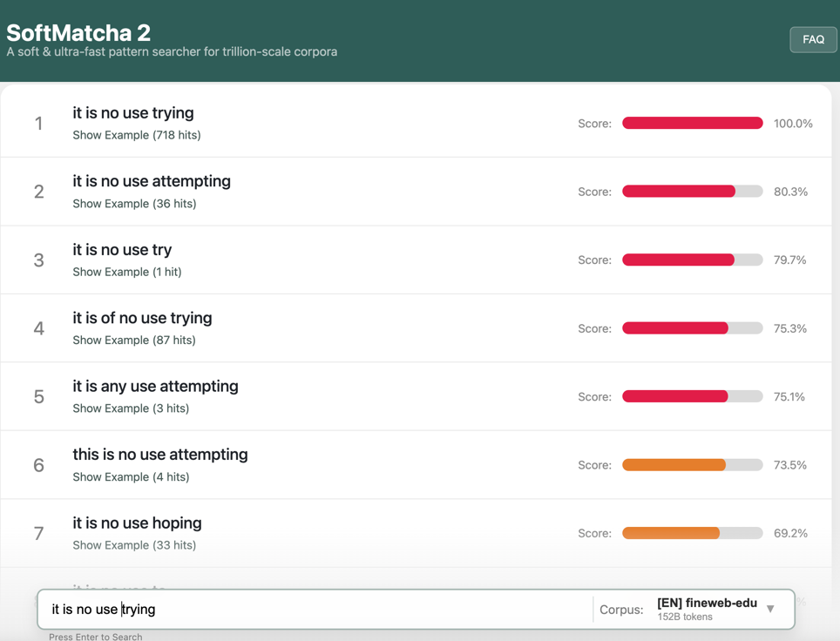The height and width of the screenshot is (641, 840).
Task: Open the Corpus dropdown arrow
Action: tap(770, 609)
